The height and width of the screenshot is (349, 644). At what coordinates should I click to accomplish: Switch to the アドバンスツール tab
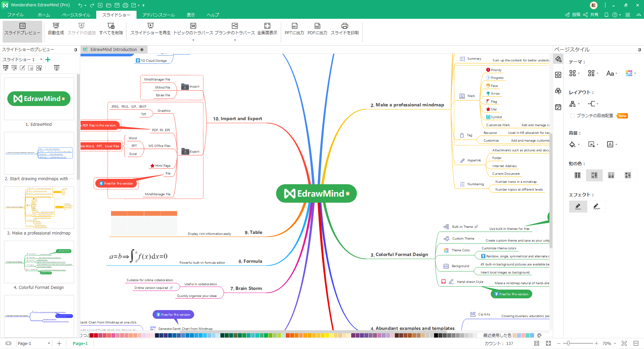pyautogui.click(x=159, y=15)
